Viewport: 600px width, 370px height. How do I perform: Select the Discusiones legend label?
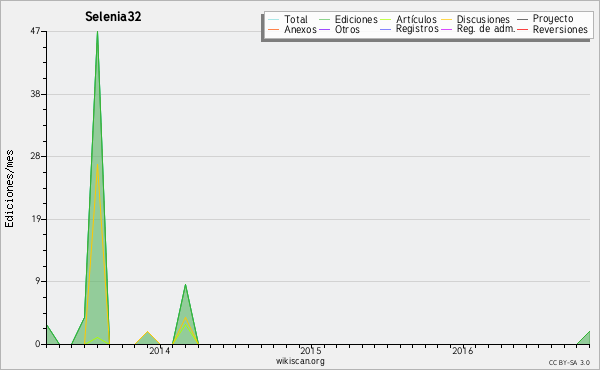pyautogui.click(x=483, y=19)
